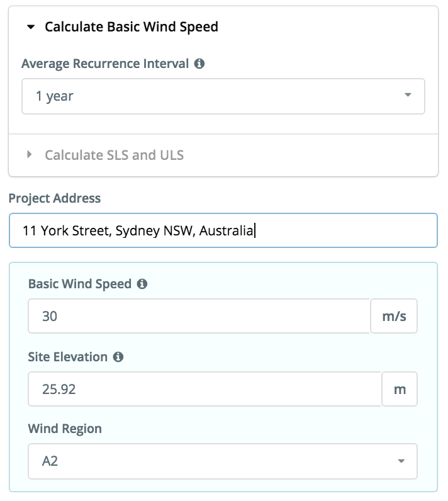Show info tooltip for Basic Wind Speed
The height and width of the screenshot is (501, 448).
click(x=142, y=284)
